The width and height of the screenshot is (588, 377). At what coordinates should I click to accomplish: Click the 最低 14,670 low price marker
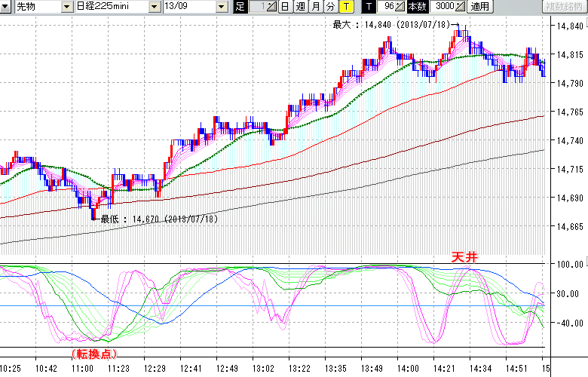coord(158,219)
